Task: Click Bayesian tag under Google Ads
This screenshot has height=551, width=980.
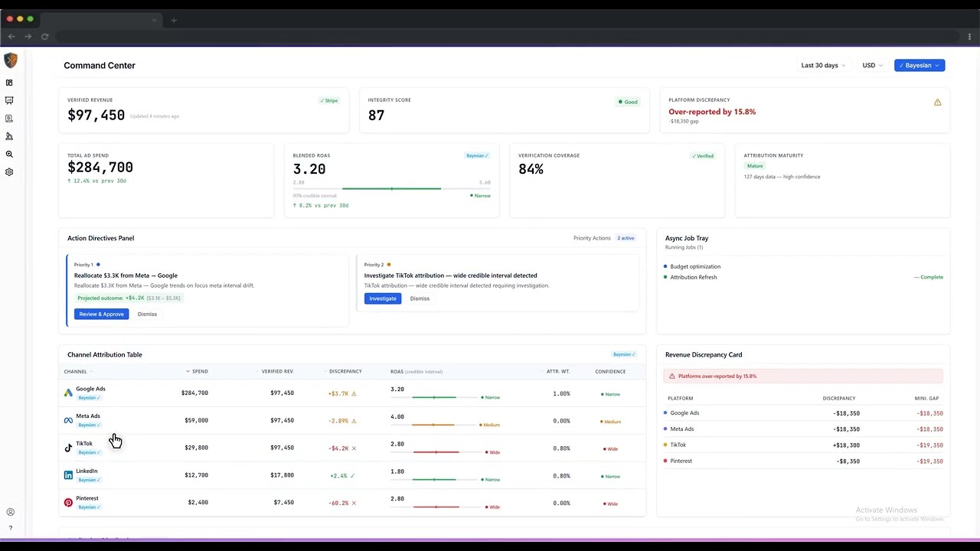Action: 89,398
